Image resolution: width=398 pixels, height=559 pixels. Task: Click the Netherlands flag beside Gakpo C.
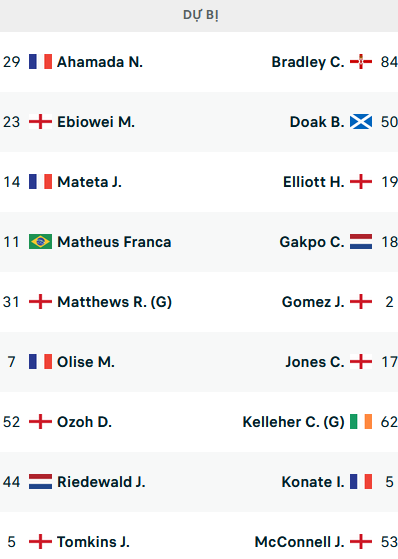click(361, 242)
